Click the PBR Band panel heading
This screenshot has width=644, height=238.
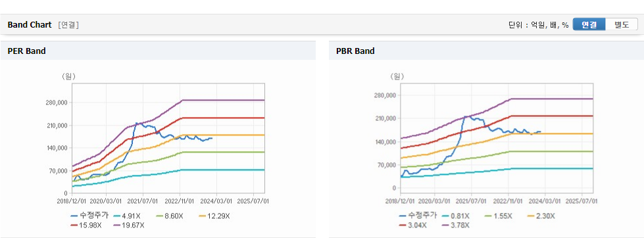point(355,51)
